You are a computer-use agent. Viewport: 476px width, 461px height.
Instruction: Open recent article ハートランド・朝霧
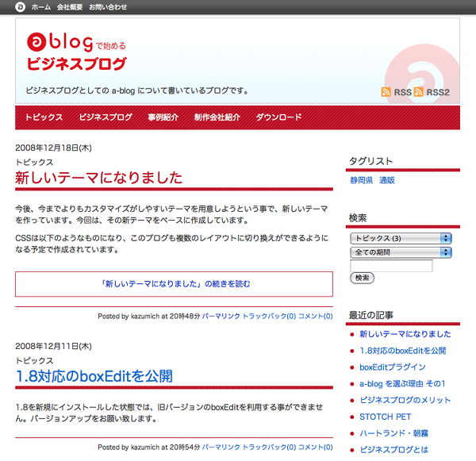click(x=394, y=433)
